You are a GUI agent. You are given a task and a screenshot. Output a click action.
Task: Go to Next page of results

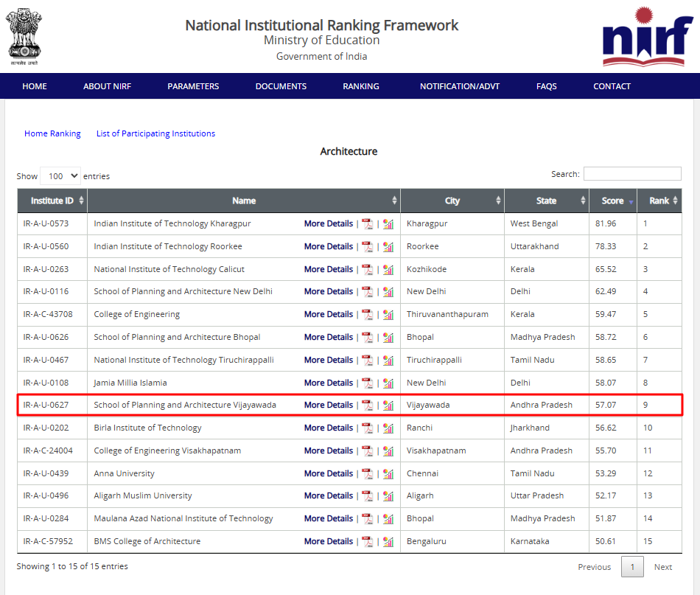tap(663, 567)
